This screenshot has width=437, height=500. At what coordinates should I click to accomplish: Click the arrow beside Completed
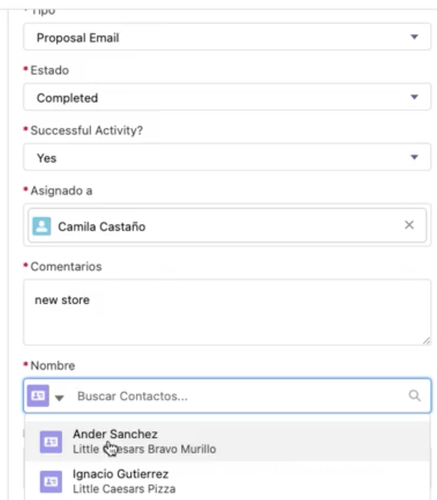click(x=414, y=97)
